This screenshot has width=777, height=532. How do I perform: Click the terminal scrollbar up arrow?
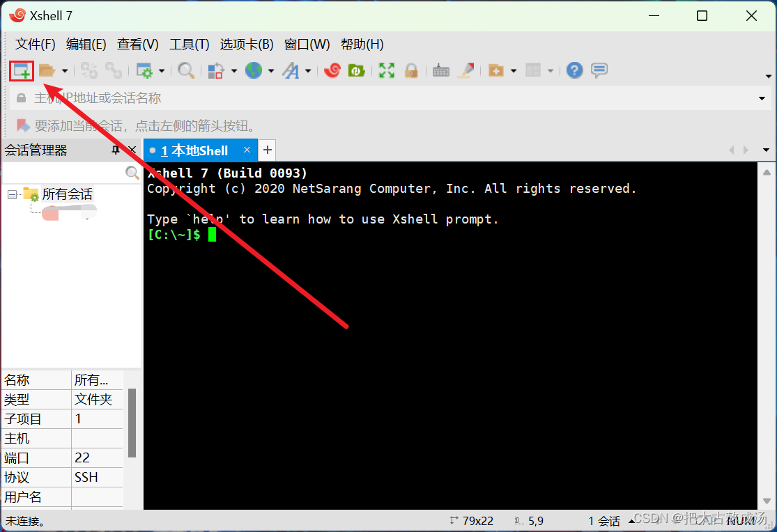pos(767,173)
